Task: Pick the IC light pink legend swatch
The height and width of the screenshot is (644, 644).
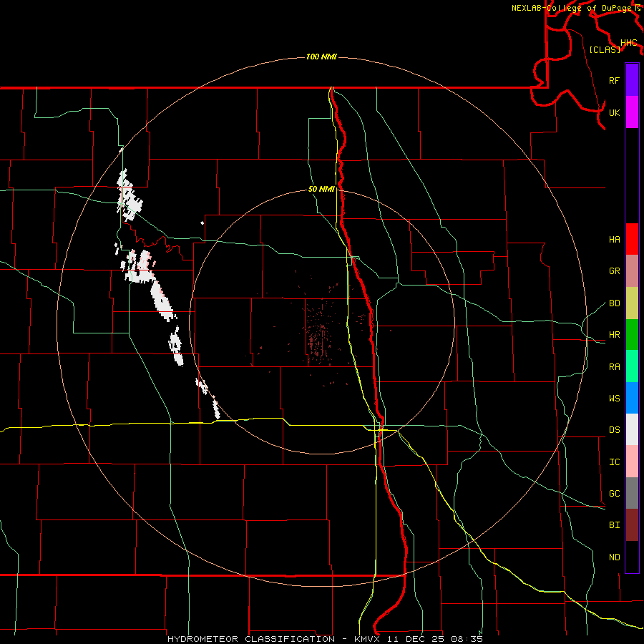Action: pos(632,462)
